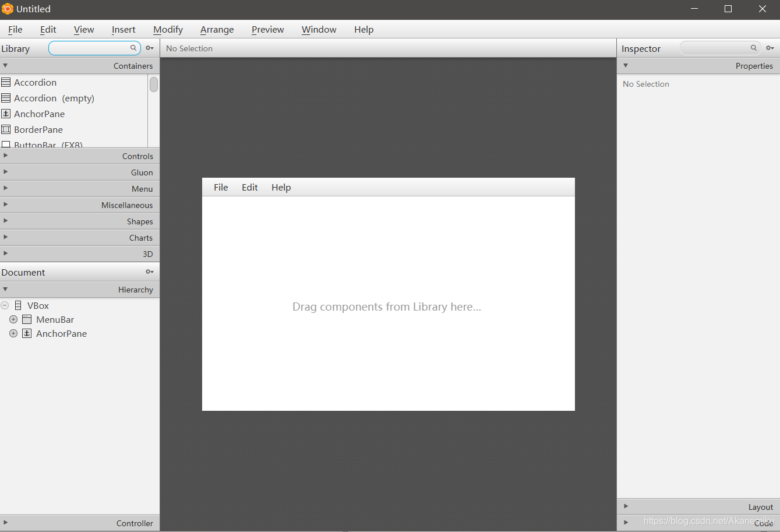The image size is (780, 532).
Task: Select the BorderPane library item
Action: 74,129
